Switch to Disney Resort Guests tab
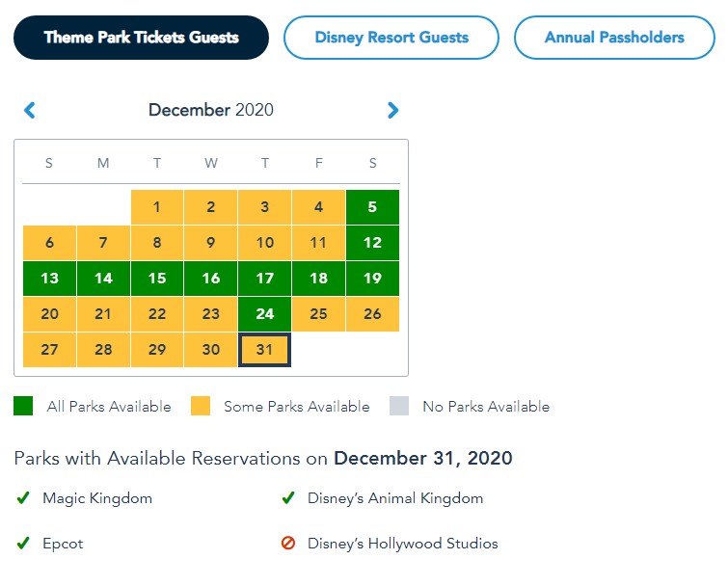 point(391,38)
